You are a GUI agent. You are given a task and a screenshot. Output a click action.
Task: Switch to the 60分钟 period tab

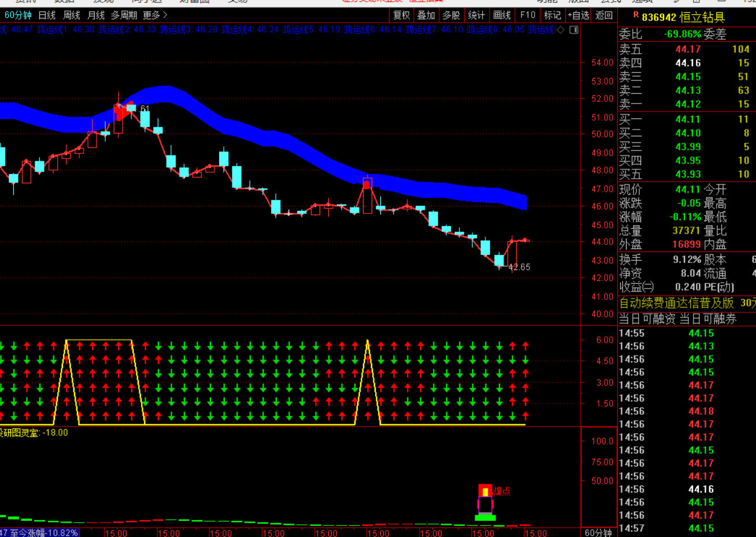[x=18, y=15]
